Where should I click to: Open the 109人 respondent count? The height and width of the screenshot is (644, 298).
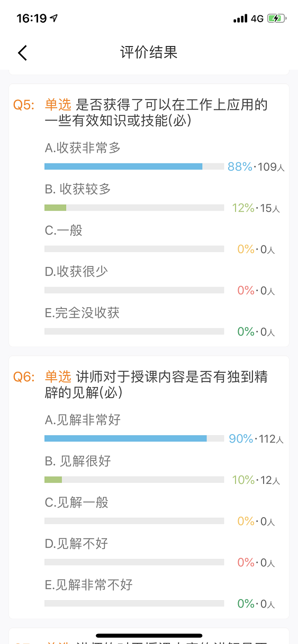tap(272, 167)
